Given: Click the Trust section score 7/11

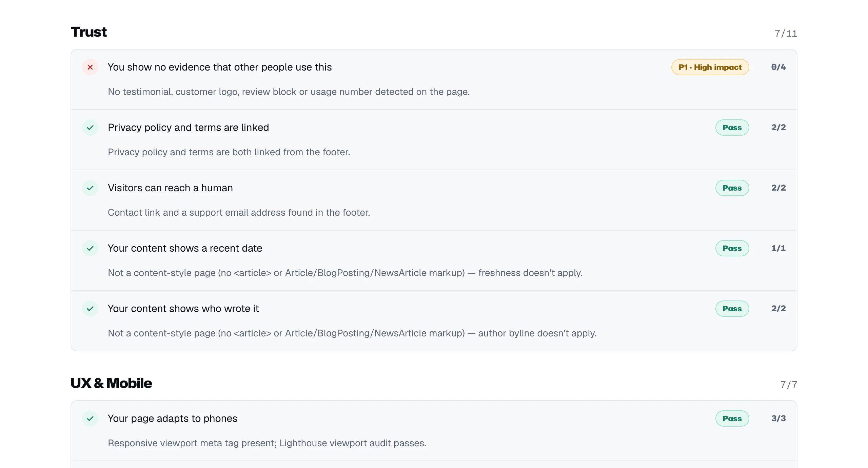Looking at the screenshot, I should tap(786, 33).
